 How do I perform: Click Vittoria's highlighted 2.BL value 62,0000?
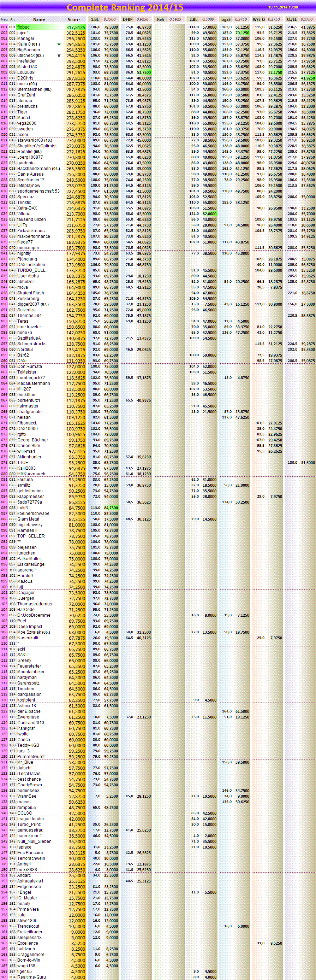209,214
